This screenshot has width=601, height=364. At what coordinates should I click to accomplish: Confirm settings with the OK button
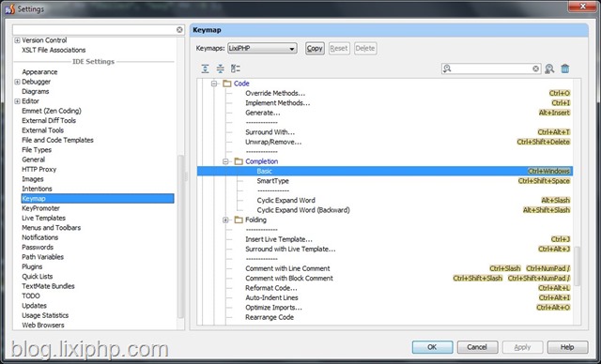tap(432, 347)
